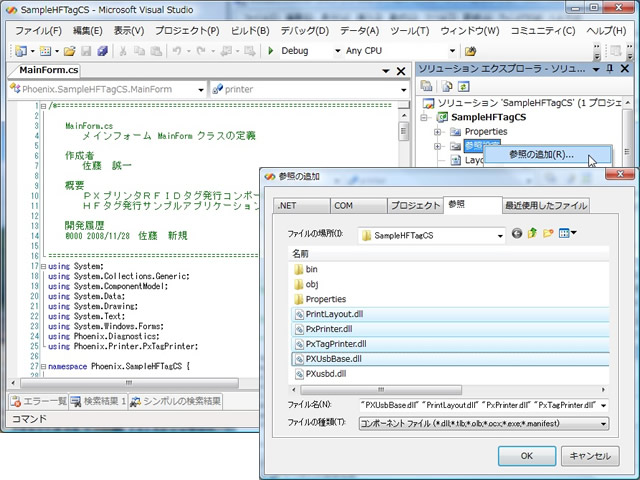Confirm with the OK button
Viewport: 640px width, 480px height.
pos(527,456)
